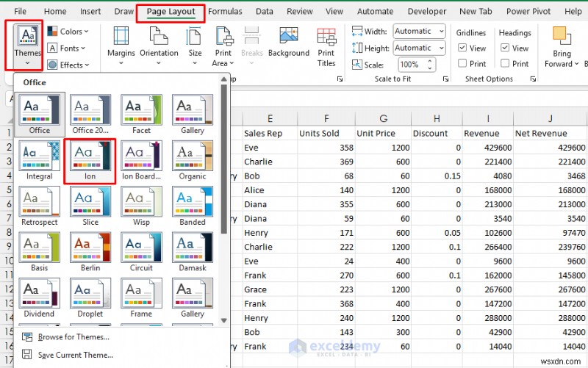Screen dimensions: 588x368
Task: Open the Themes gallery button
Action: pyautogui.click(x=27, y=46)
